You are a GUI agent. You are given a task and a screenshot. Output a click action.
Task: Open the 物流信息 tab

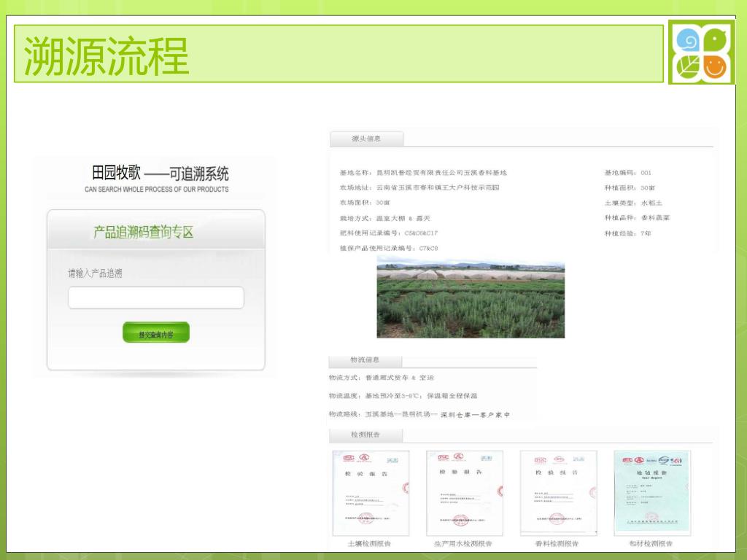click(x=365, y=360)
